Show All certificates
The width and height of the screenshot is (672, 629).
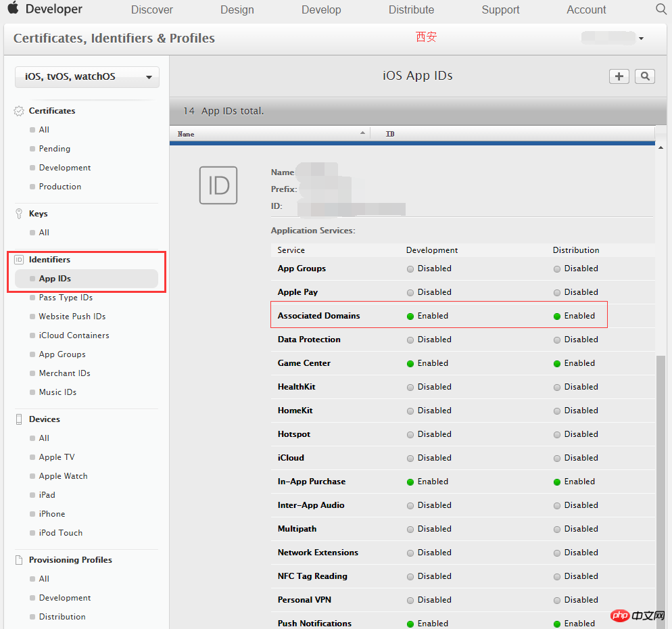(x=44, y=129)
